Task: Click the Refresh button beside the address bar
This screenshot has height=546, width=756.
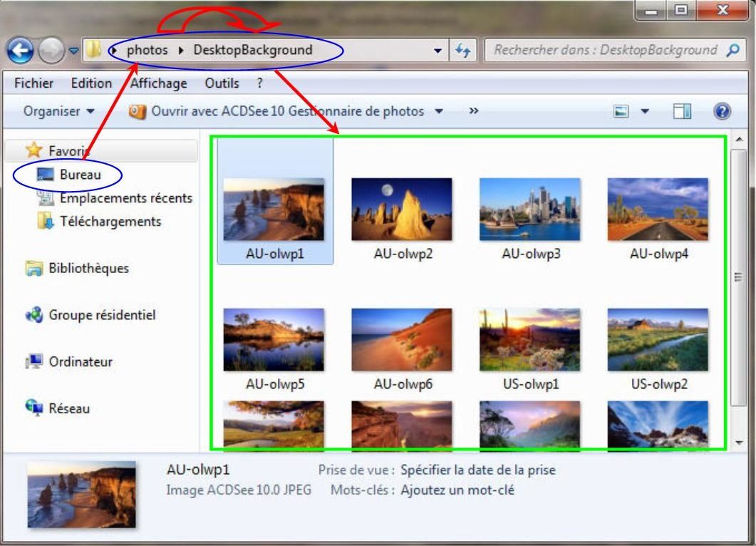Action: (x=463, y=50)
